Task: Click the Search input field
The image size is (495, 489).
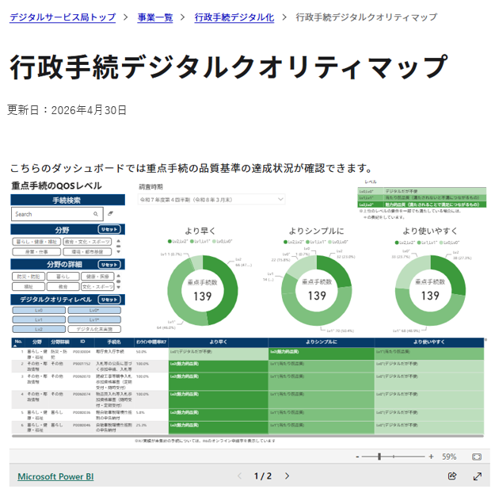Action: 57,214
